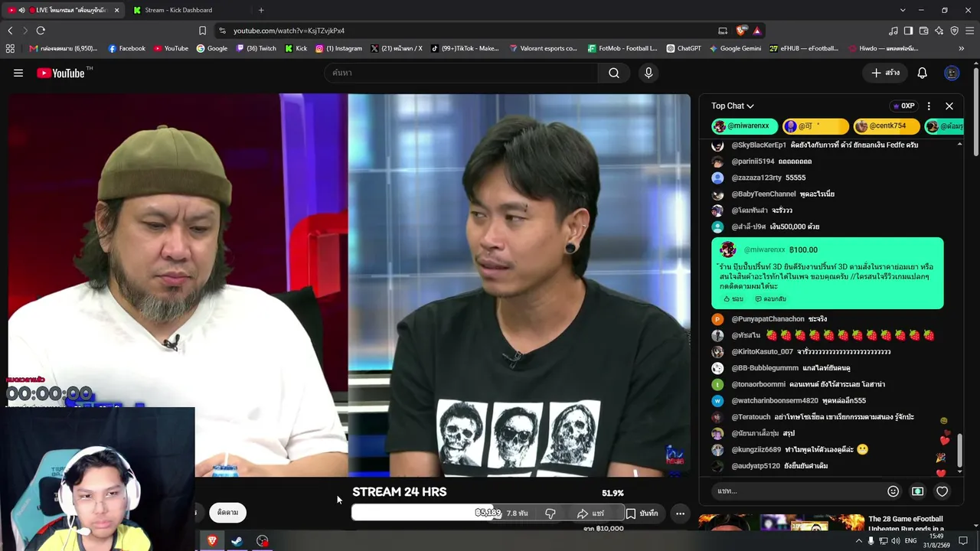This screenshot has height=551, width=980.
Task: Show more bookmarks with the overflow chevron
Action: [x=961, y=48]
